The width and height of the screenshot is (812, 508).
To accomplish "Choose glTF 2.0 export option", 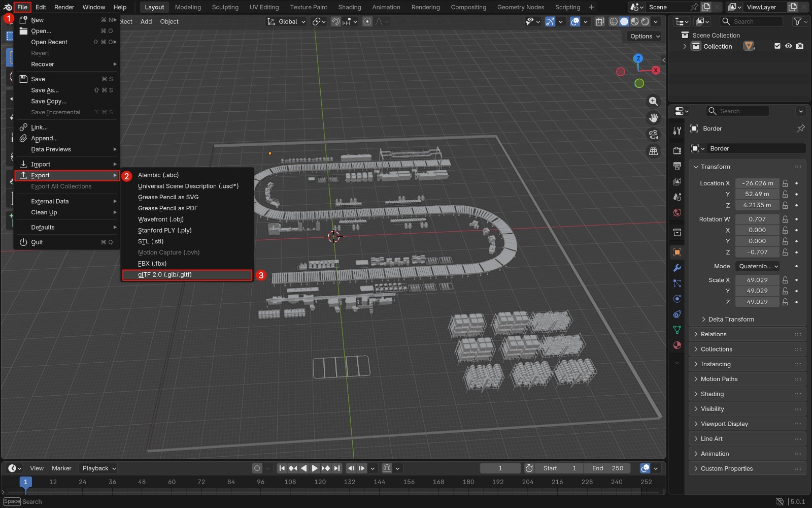I will (187, 275).
